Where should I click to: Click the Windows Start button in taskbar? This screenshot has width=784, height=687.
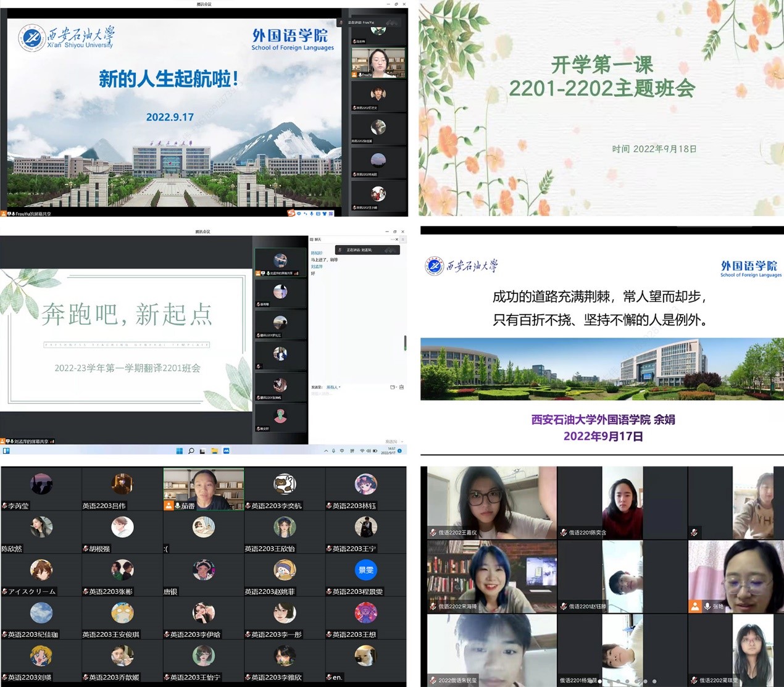click(x=180, y=451)
